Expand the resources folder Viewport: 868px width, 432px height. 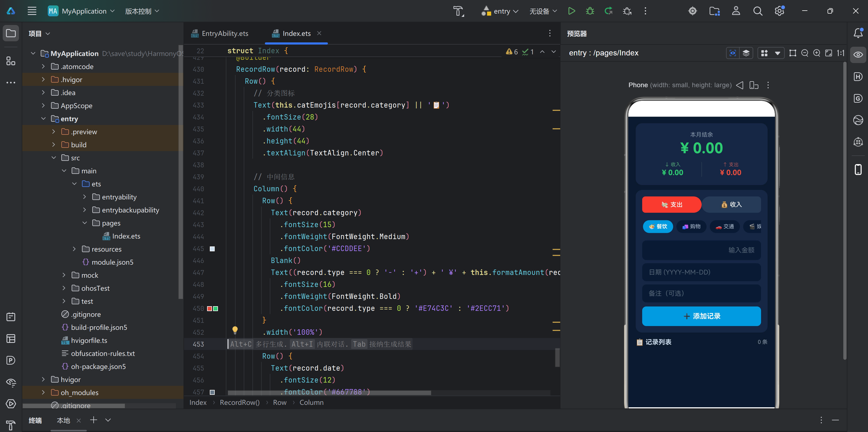coord(74,249)
